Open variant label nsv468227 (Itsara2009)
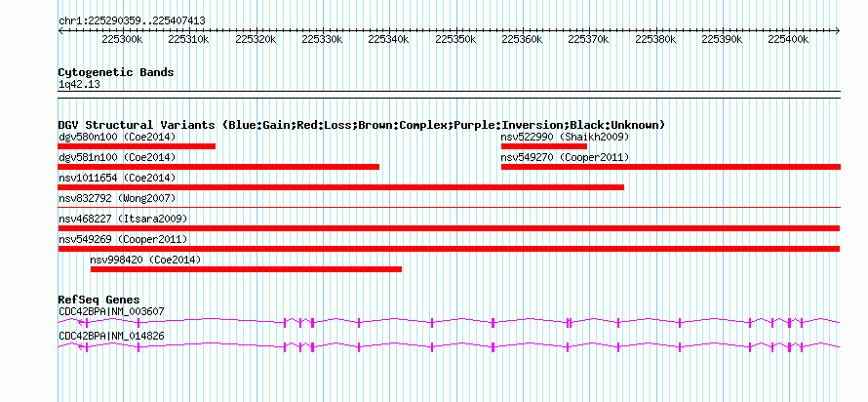The height and width of the screenshot is (402, 868). point(123,219)
